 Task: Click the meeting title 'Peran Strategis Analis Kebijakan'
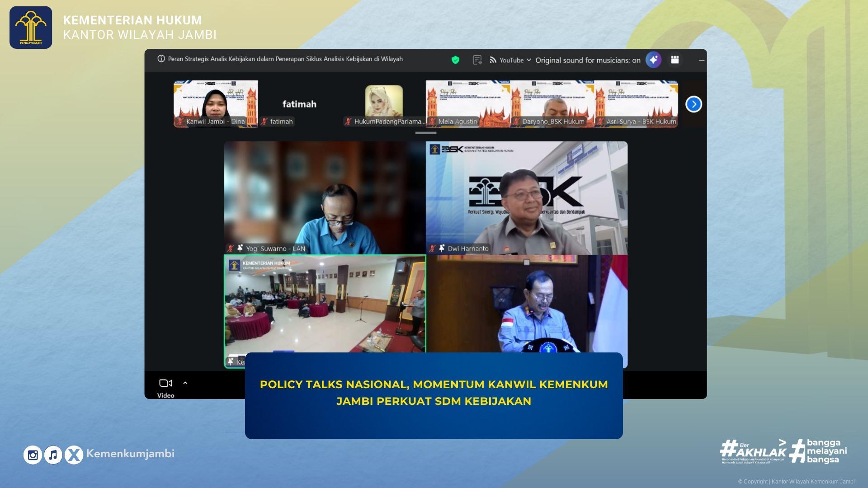(x=285, y=59)
